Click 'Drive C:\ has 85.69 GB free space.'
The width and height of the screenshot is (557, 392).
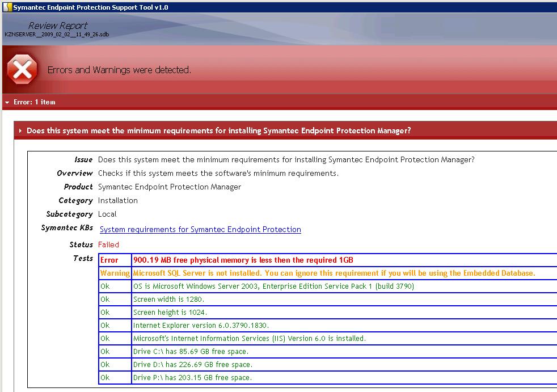191,352
